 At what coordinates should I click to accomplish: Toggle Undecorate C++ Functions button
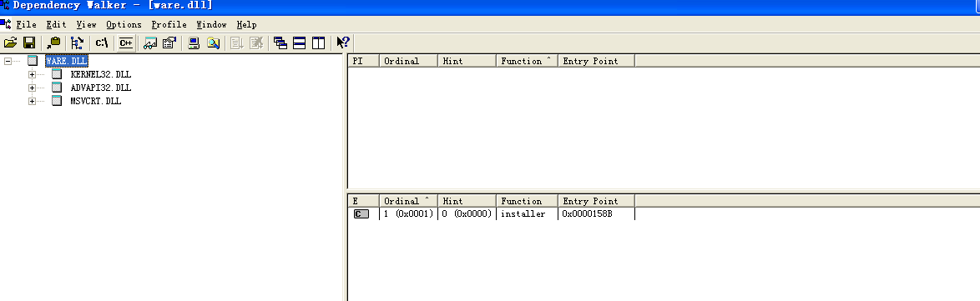tap(126, 43)
